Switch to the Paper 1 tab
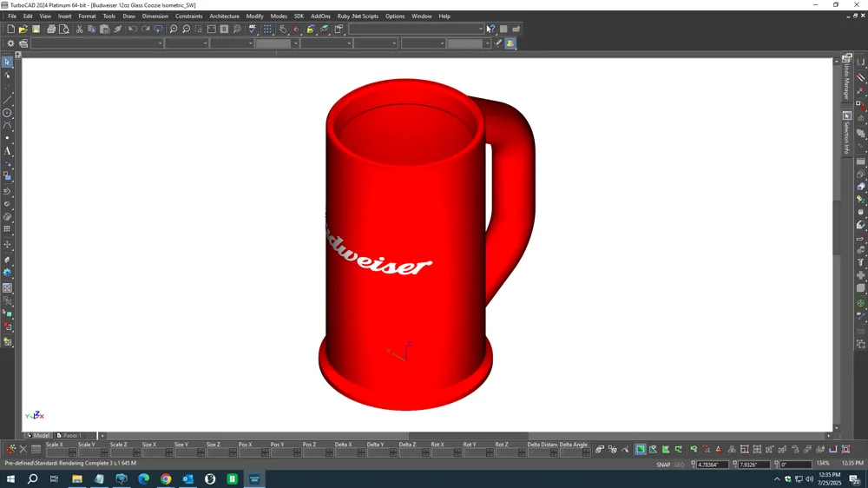The image size is (868, 488). pyautogui.click(x=69, y=435)
